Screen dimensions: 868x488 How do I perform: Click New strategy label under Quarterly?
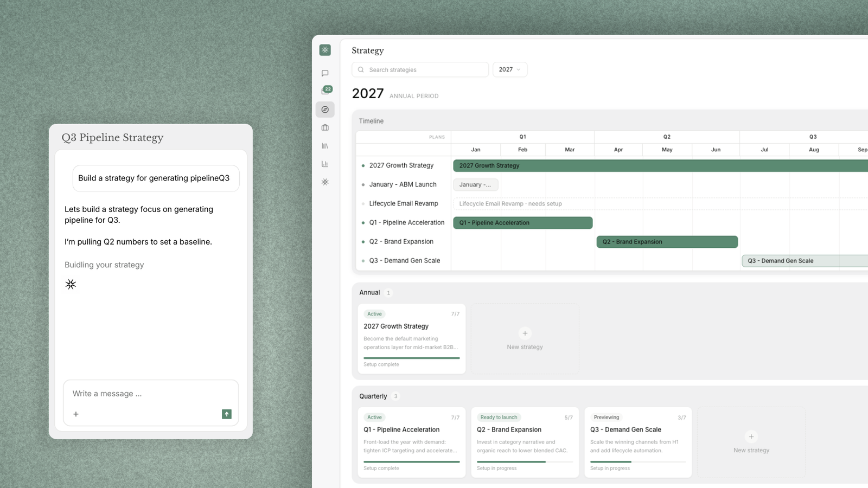point(751,450)
